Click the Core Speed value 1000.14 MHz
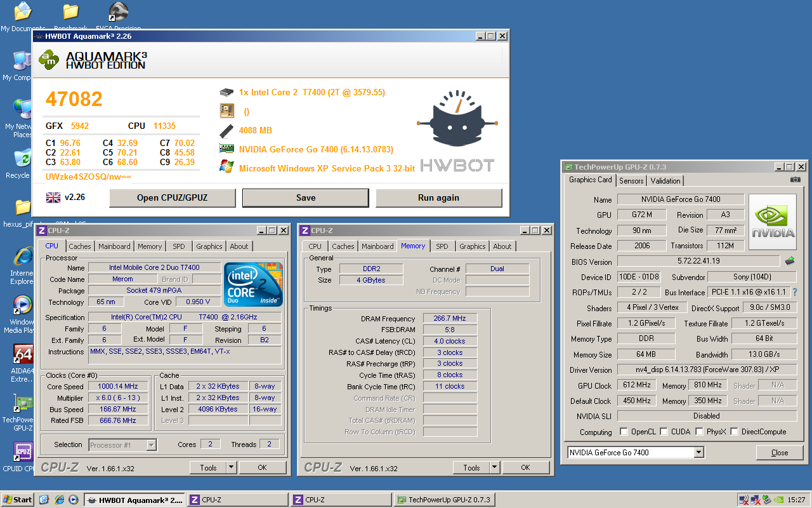Viewport: 812px width, 508px height. (118, 386)
